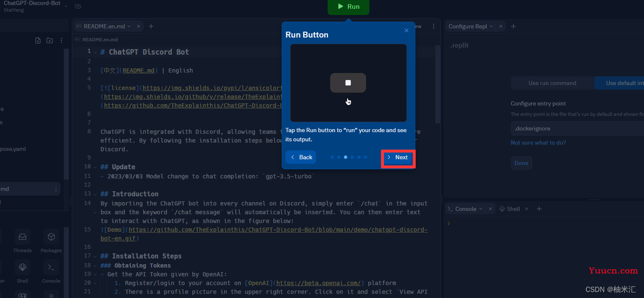Click the Done button
644x298 pixels.
coord(521,163)
